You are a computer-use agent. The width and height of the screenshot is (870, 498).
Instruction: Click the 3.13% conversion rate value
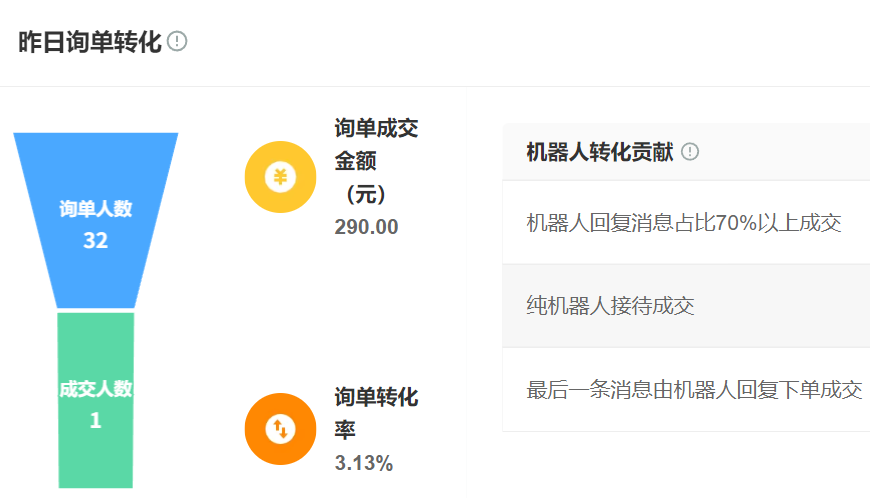[364, 463]
